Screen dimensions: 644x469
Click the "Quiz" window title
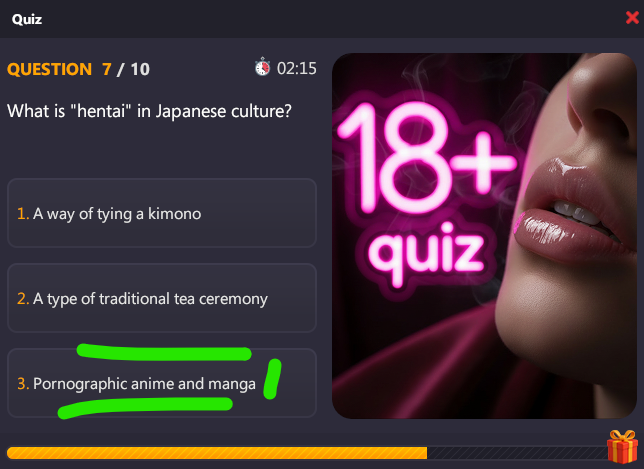coord(27,19)
